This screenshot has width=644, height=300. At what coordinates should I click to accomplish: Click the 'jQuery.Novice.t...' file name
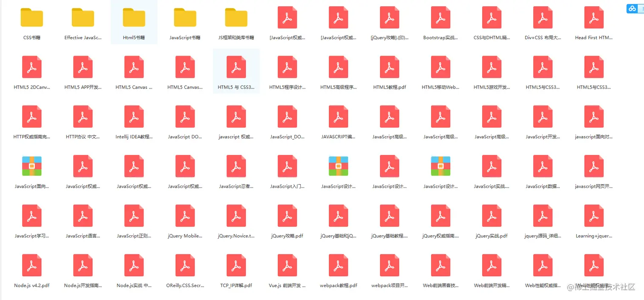236,236
